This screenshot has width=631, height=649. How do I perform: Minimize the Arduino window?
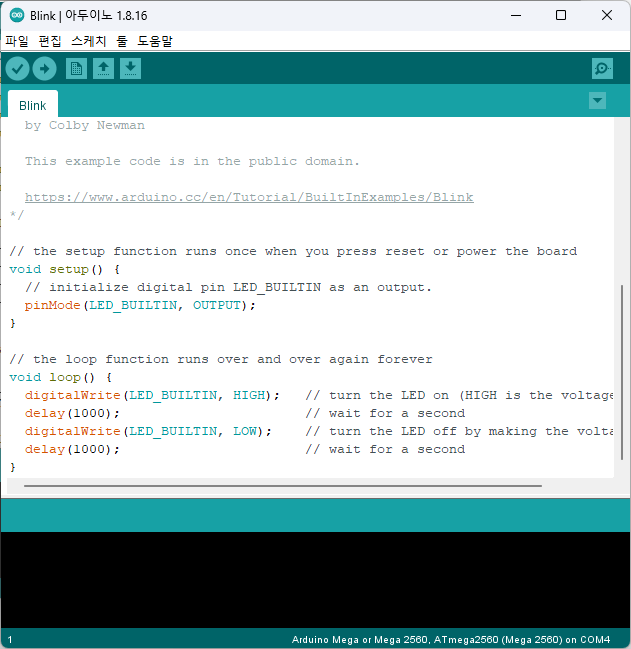(516, 15)
